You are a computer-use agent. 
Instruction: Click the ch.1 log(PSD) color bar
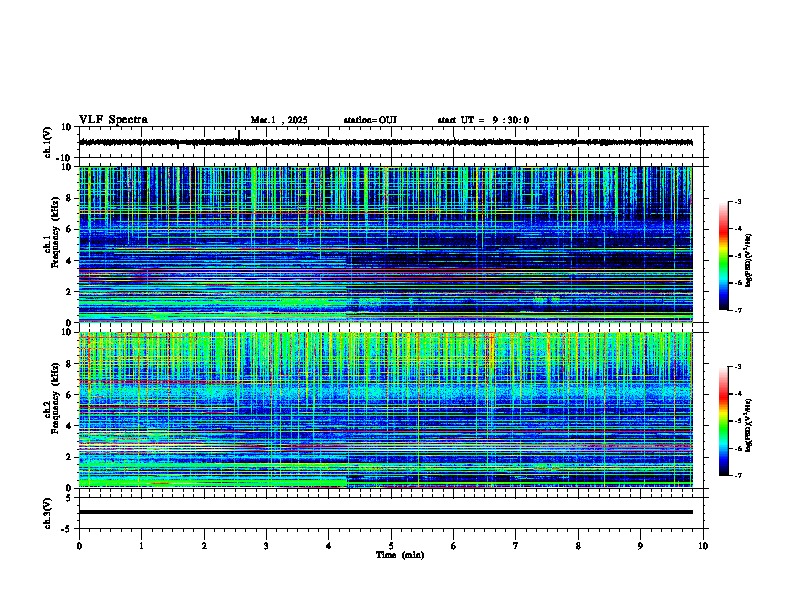pos(723,256)
